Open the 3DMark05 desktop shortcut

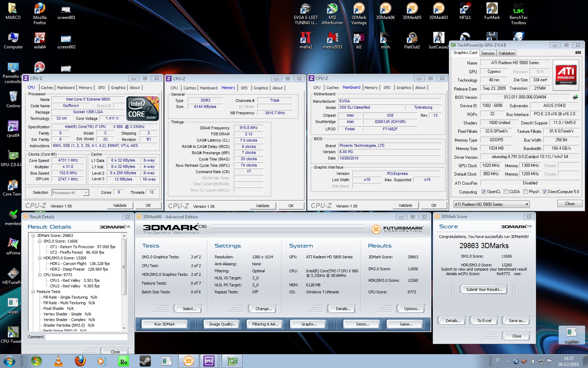point(412,12)
